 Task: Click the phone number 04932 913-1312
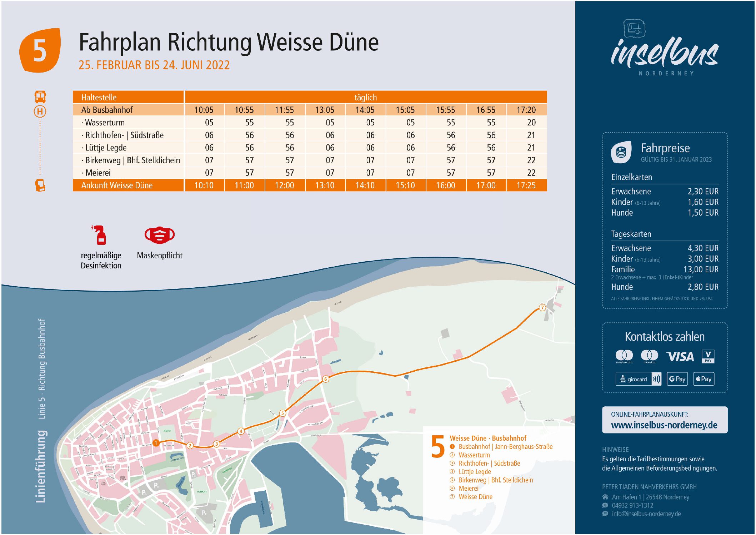point(632,505)
